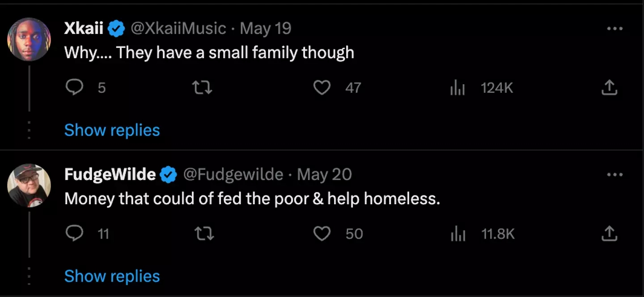Open the May 20 tweet timestamp
644x297 pixels.
324,175
